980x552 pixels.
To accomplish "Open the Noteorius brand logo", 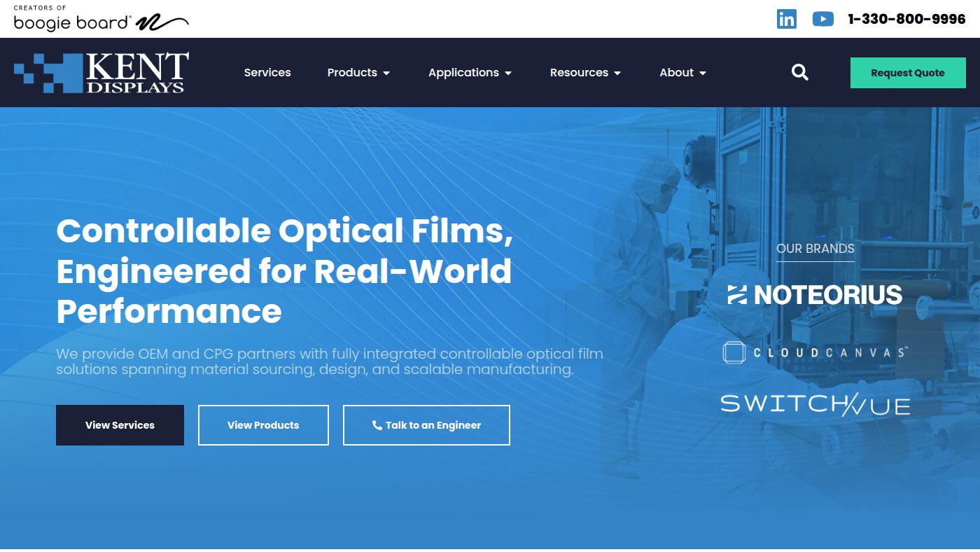I will [x=815, y=295].
